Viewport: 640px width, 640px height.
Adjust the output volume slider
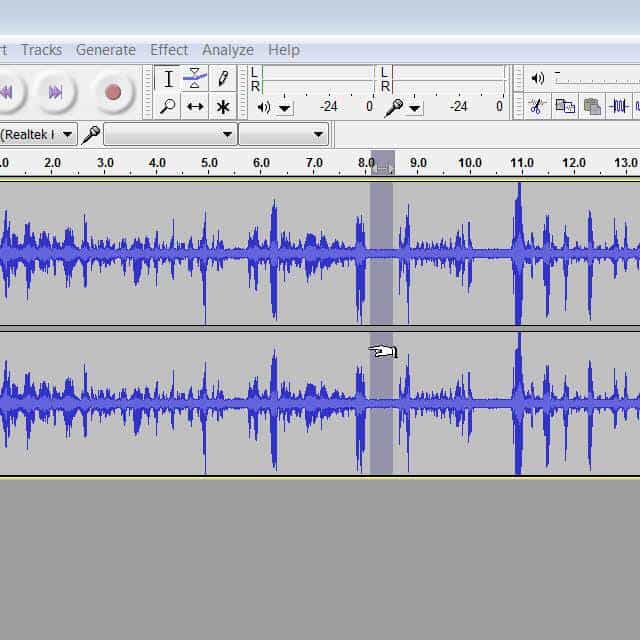(x=597, y=78)
